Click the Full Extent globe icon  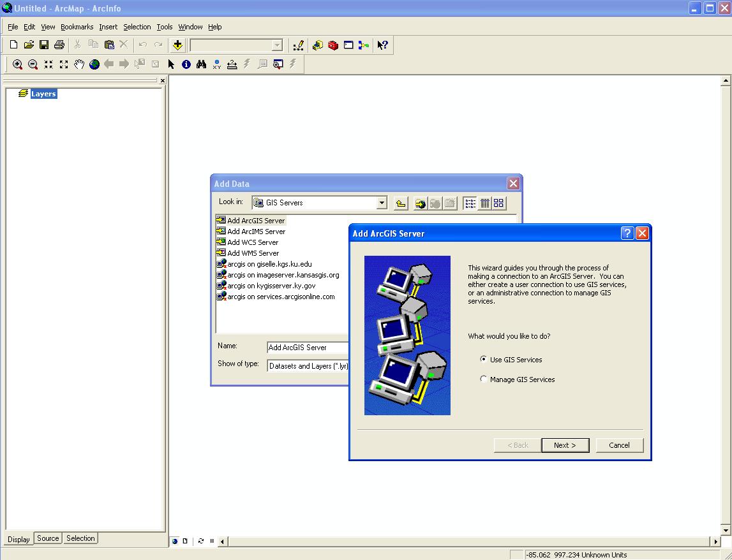[x=94, y=64]
